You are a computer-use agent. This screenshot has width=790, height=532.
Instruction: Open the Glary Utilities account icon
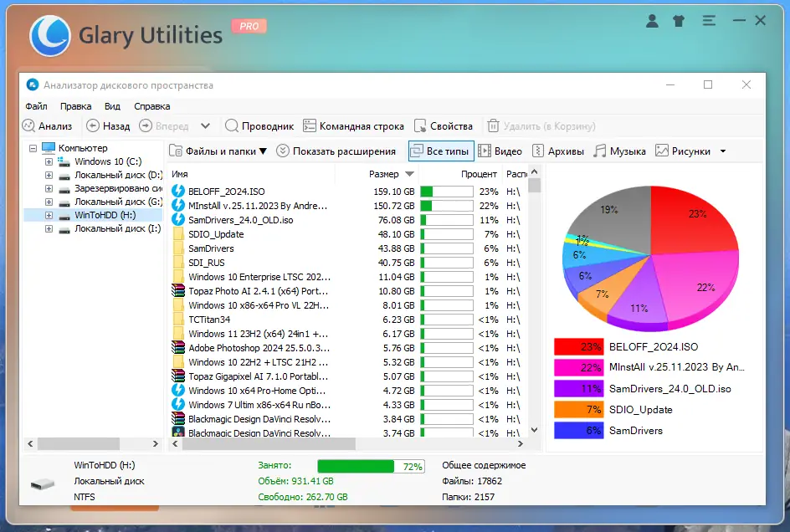click(x=652, y=21)
